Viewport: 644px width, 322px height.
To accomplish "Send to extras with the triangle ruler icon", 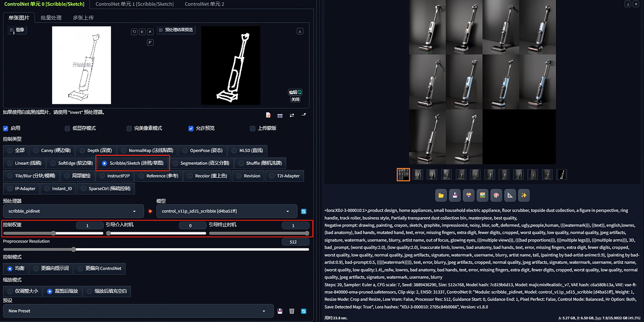I will tap(510, 195).
